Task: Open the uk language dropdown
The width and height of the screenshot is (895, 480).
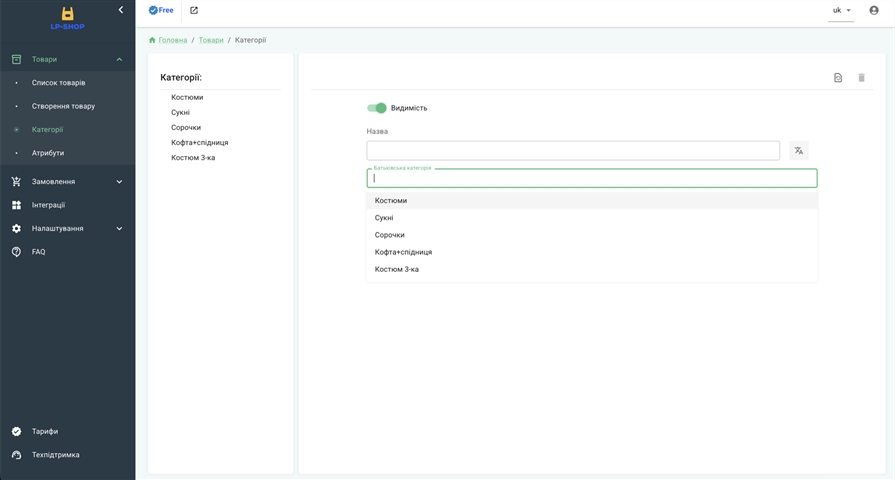Action: (x=841, y=11)
